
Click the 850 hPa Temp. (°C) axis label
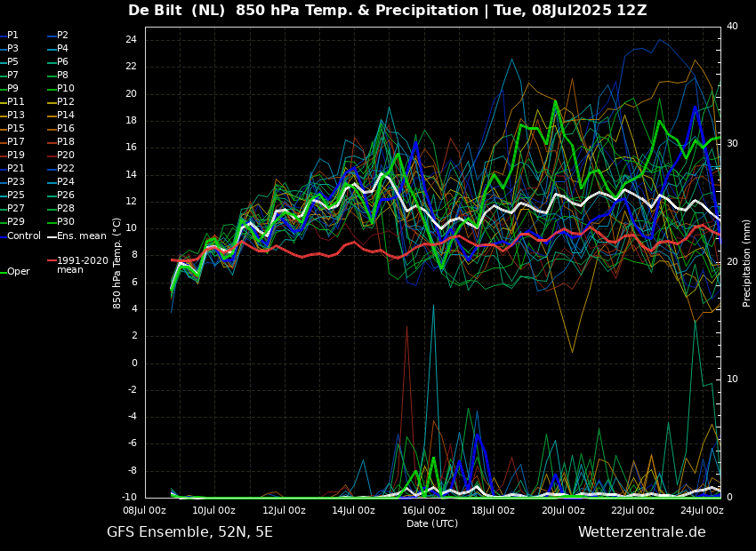pyautogui.click(x=117, y=263)
